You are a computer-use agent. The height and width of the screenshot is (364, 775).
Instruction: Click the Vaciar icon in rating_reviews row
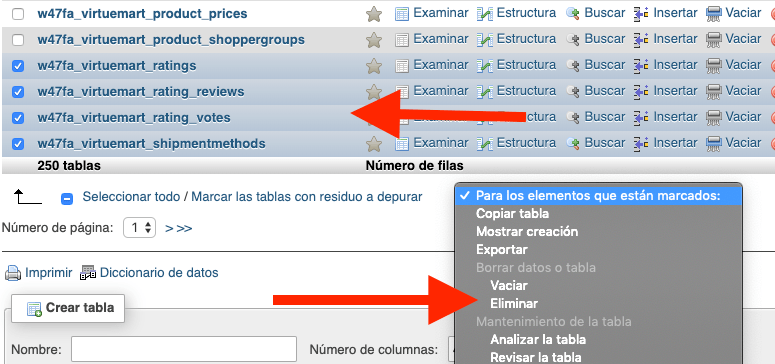714,91
